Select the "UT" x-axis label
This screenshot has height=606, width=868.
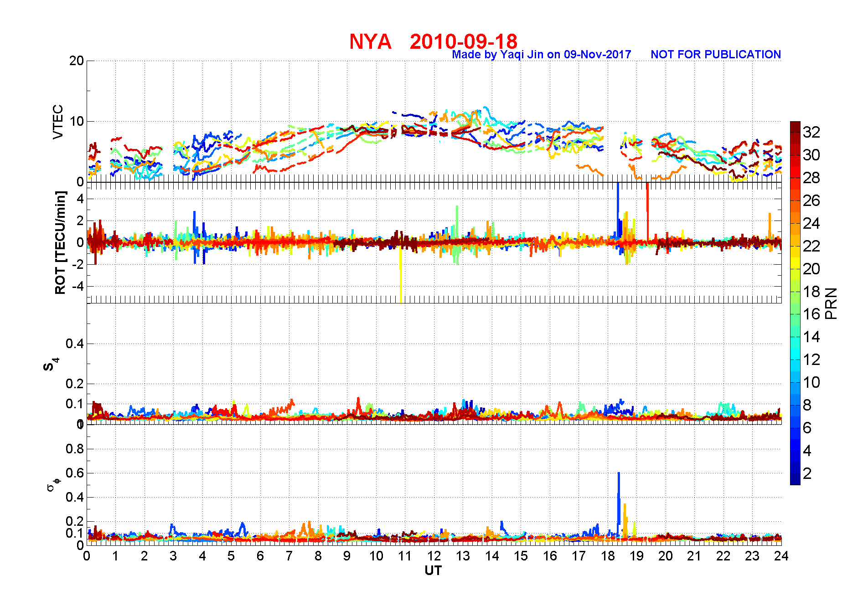pos(433,570)
